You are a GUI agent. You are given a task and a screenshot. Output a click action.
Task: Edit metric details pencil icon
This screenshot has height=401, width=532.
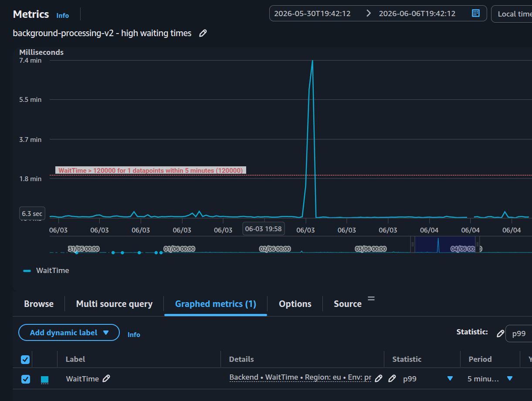pos(379,378)
